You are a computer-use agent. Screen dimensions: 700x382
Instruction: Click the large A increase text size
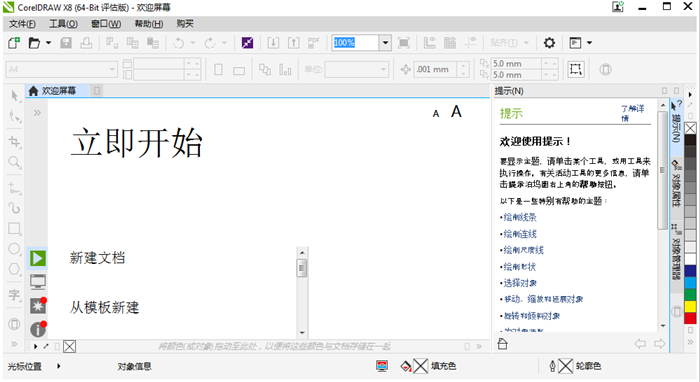tap(456, 112)
